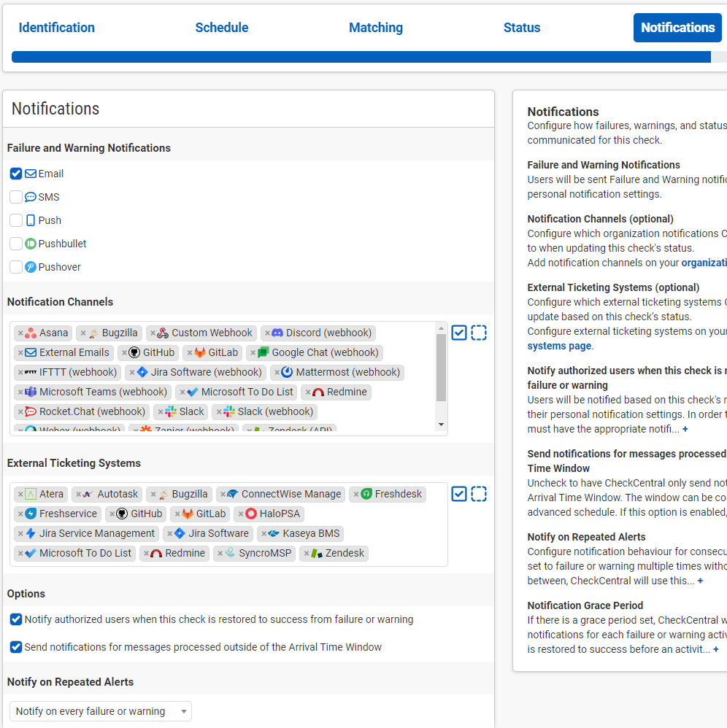Viewport: 727px width, 728px height.
Task: Click the blue wizard progress bar
Action: pos(361,57)
